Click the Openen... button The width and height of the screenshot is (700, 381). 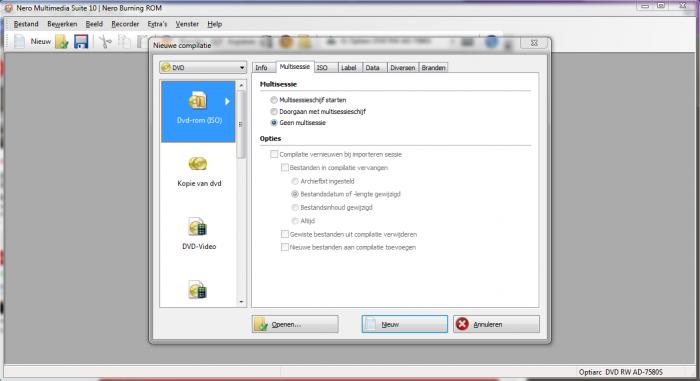(295, 324)
